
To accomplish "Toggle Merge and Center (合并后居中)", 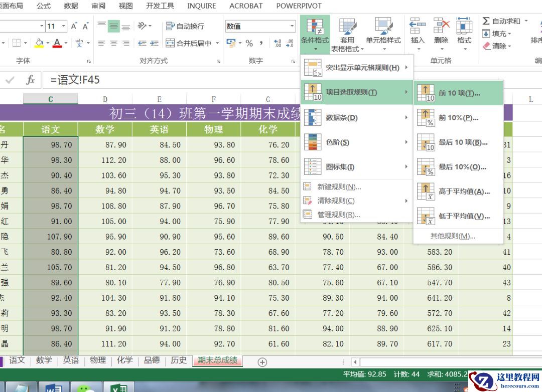I will pyautogui.click(x=189, y=44).
